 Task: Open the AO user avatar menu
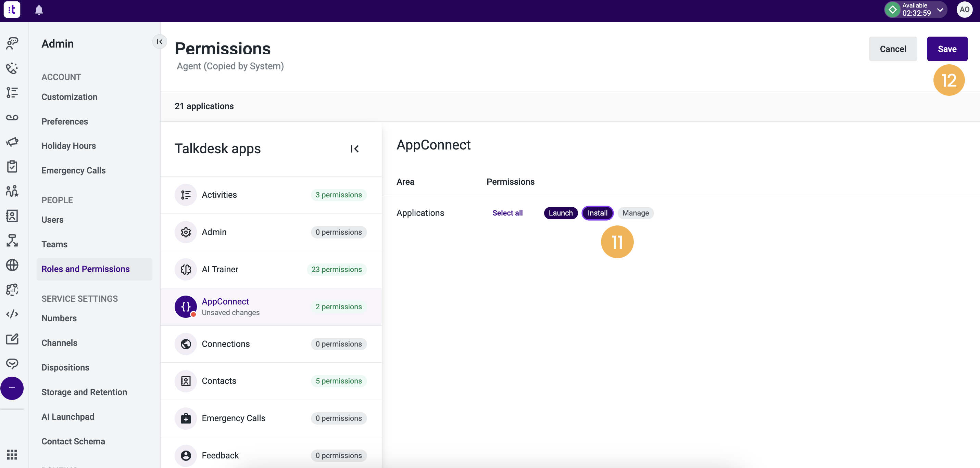click(964, 10)
